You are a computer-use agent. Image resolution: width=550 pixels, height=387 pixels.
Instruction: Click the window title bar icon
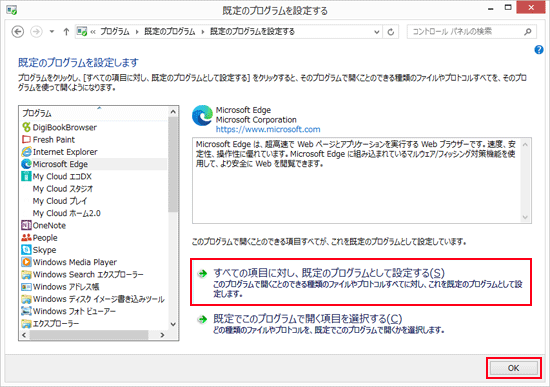point(12,10)
